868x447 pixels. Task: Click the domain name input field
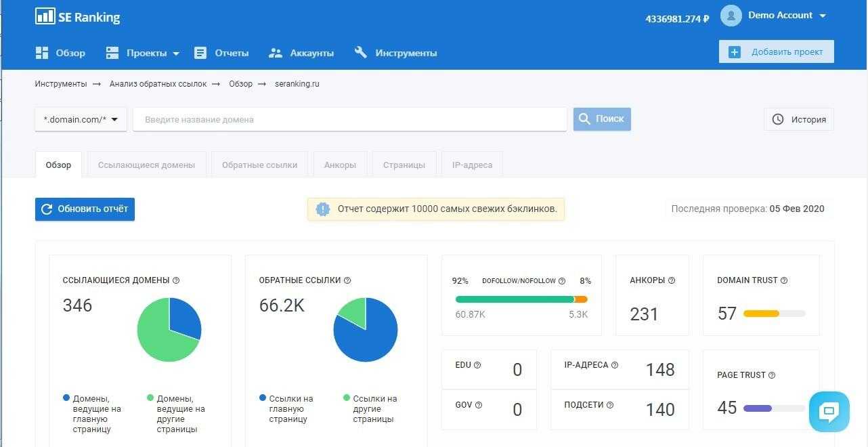coord(349,120)
